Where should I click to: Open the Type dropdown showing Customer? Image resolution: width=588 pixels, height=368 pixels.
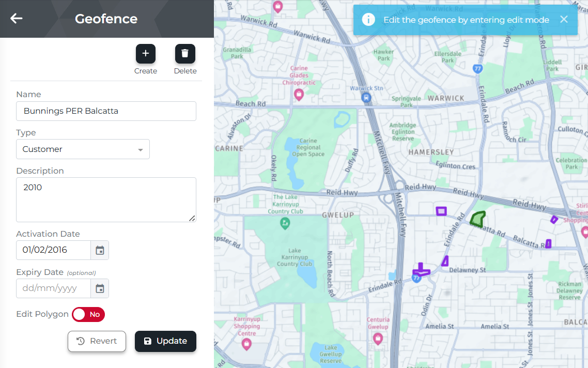(83, 149)
